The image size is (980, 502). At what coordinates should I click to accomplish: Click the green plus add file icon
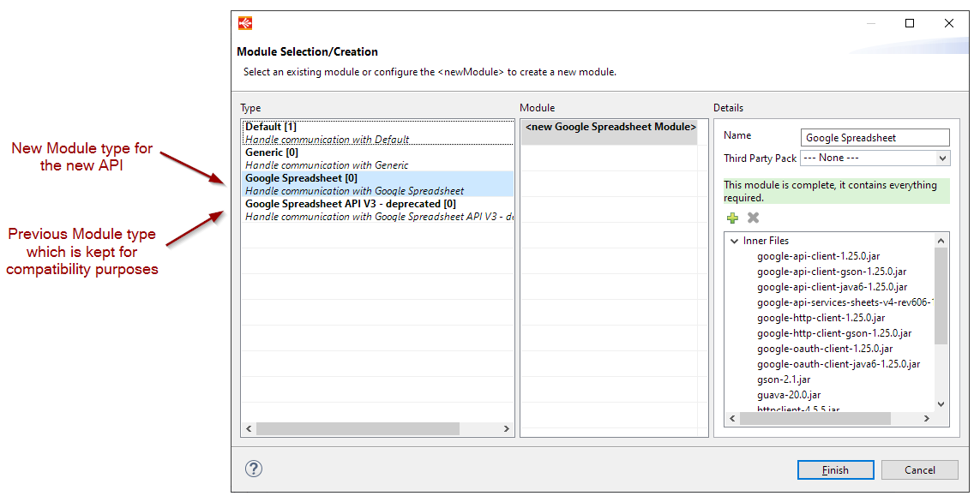coord(732,218)
